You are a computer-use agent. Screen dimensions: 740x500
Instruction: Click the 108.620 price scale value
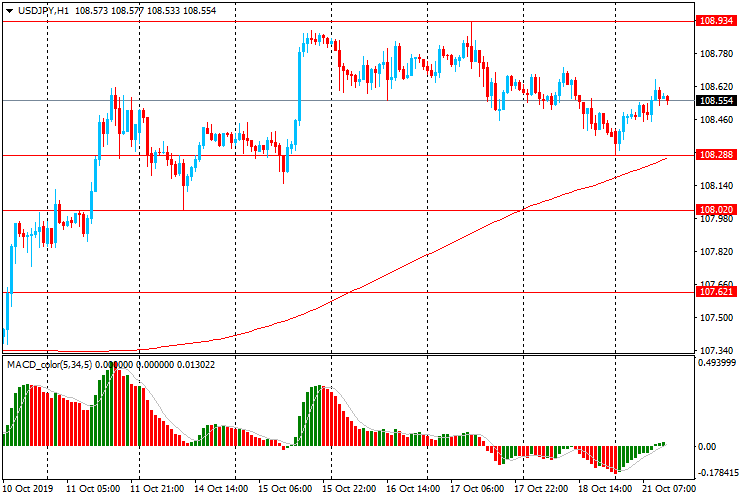(716, 87)
